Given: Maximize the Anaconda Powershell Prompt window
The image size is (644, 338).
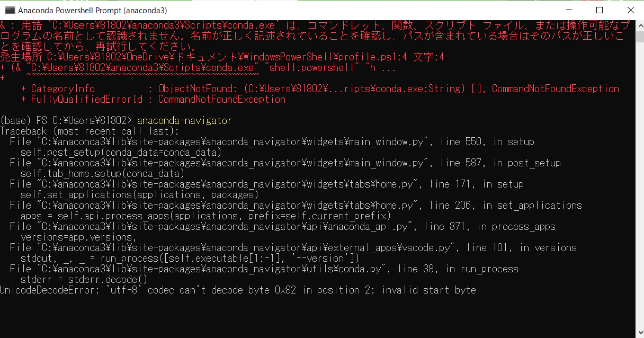Looking at the screenshot, I should coord(599,10).
